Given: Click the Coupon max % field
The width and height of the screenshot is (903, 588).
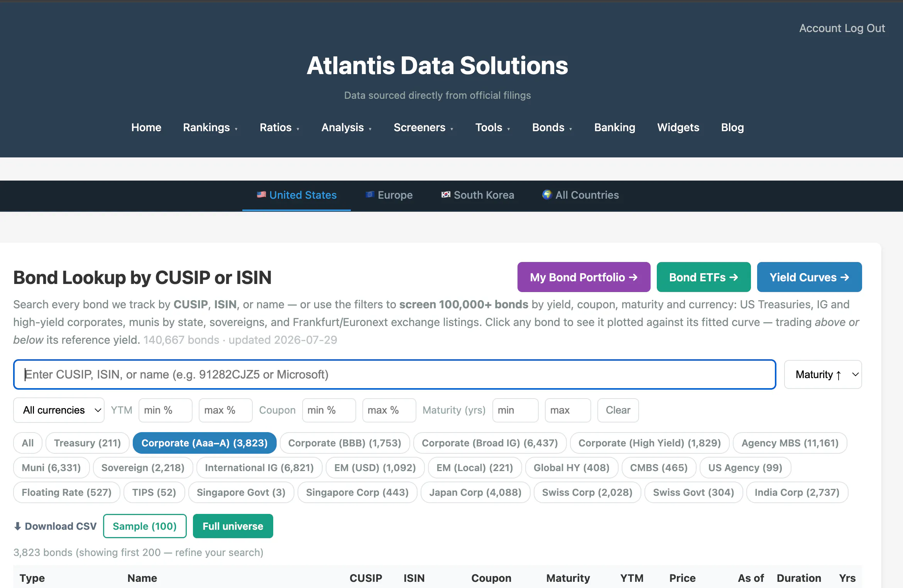Looking at the screenshot, I should [389, 410].
